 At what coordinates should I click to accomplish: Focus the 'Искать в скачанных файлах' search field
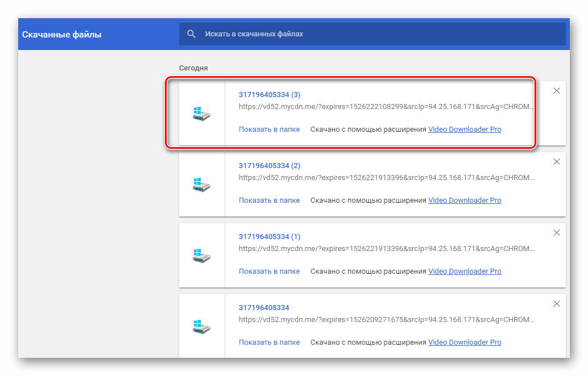[x=372, y=34]
